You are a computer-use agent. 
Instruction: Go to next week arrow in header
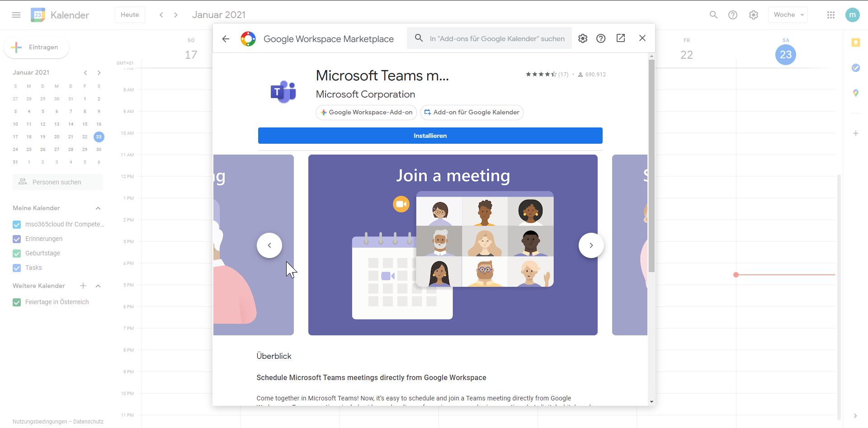pyautogui.click(x=176, y=15)
